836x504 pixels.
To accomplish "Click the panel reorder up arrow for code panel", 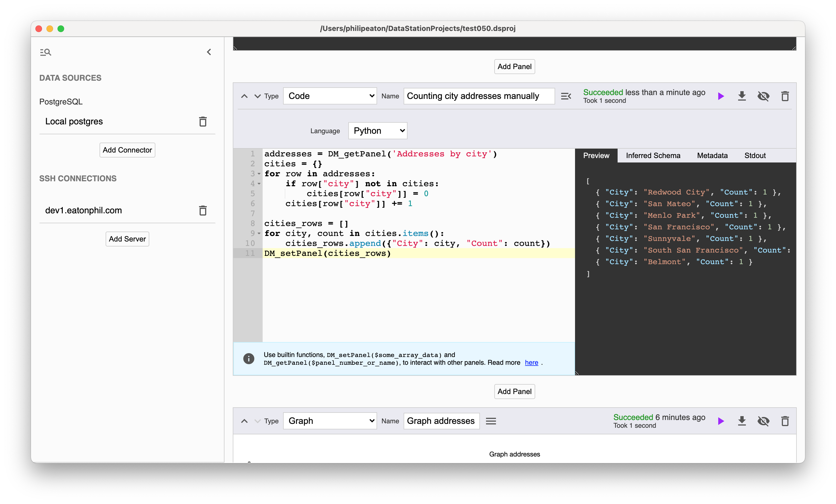I will [x=244, y=96].
